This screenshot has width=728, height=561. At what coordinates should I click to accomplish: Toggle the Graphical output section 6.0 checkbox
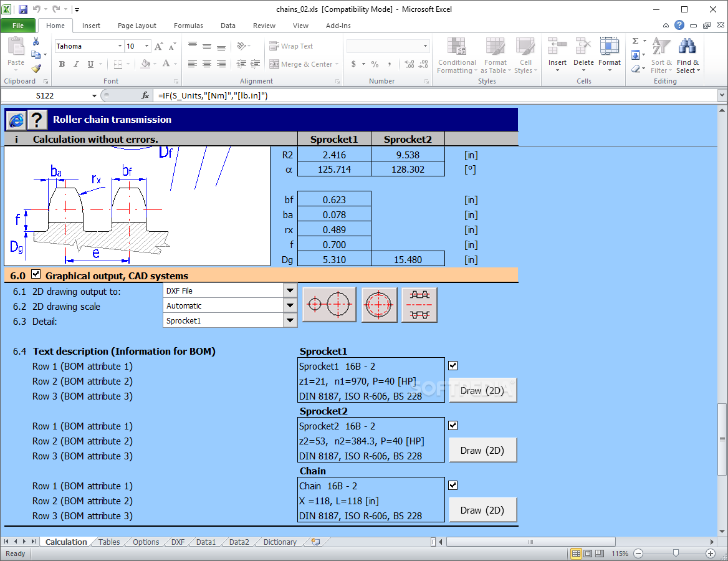(x=36, y=274)
